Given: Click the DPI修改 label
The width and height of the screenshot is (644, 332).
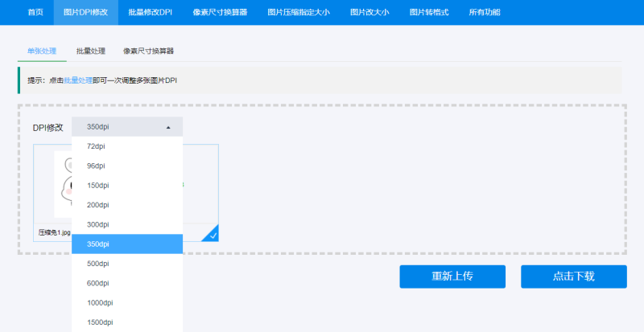Looking at the screenshot, I should pos(48,128).
